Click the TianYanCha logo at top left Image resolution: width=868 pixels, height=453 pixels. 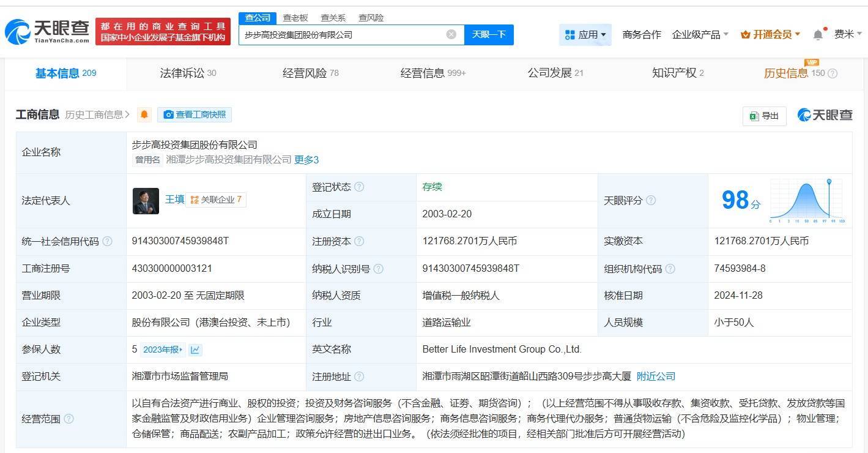click(x=47, y=31)
